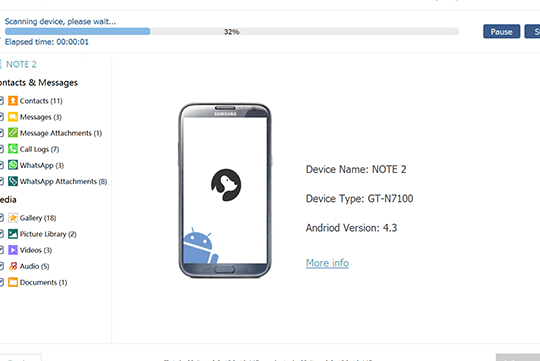Image resolution: width=540 pixels, height=361 pixels.
Task: Select the Messages (3) label
Action: pos(41,117)
